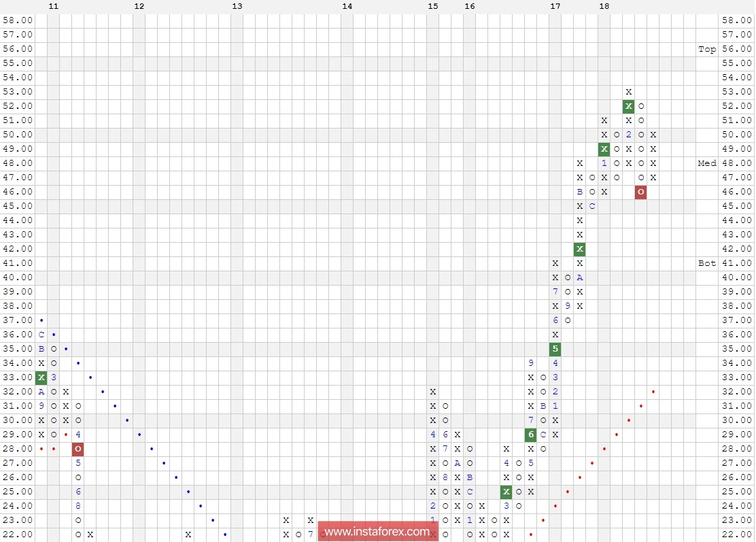
Task: Click the blue 8 in 26.00 row
Action: 445,477
